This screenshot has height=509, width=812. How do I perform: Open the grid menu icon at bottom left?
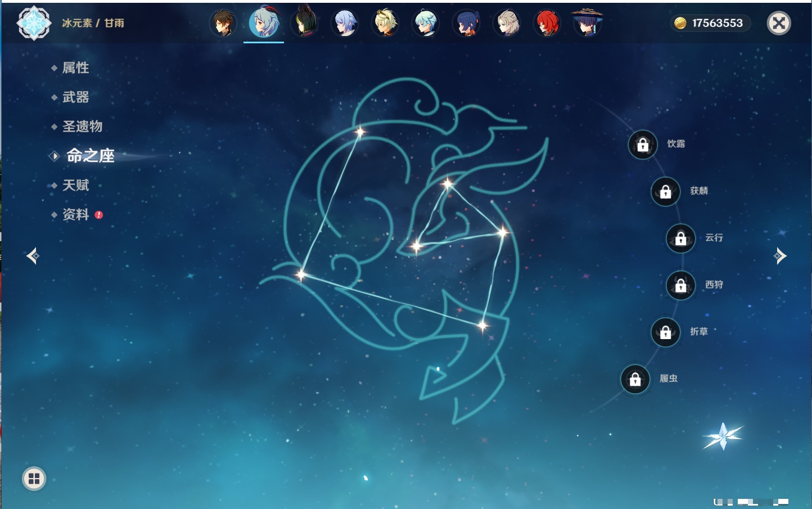coord(34,479)
